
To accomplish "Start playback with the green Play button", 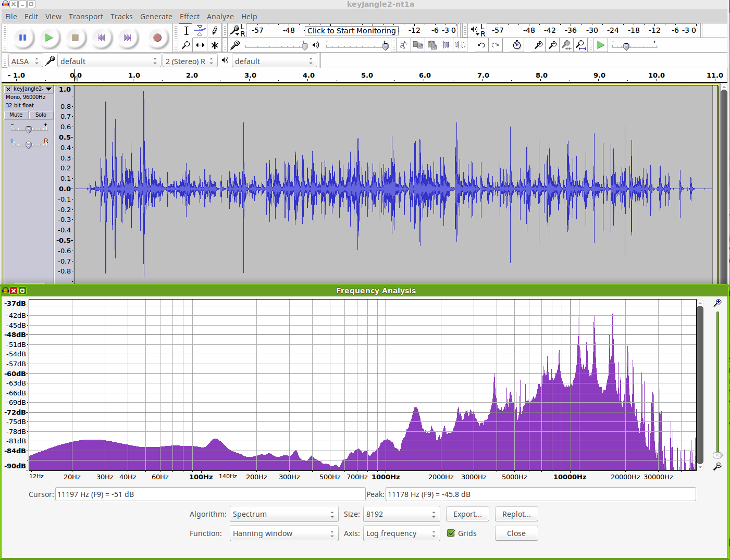I will click(48, 38).
